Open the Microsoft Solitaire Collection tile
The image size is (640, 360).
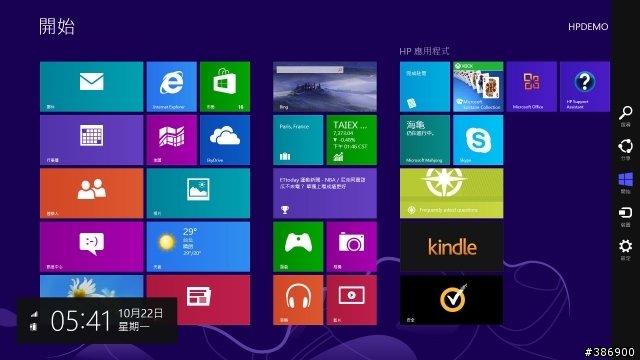click(478, 87)
